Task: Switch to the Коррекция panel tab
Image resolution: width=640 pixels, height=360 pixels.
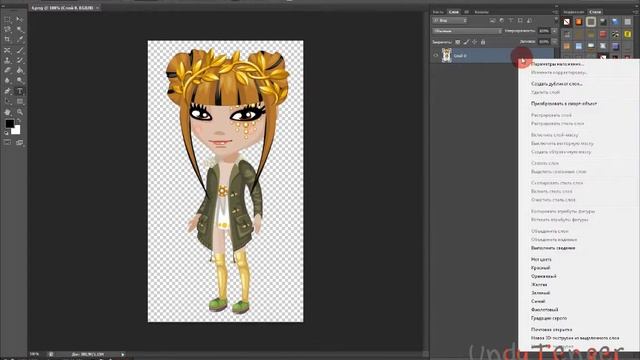Action: [x=573, y=12]
